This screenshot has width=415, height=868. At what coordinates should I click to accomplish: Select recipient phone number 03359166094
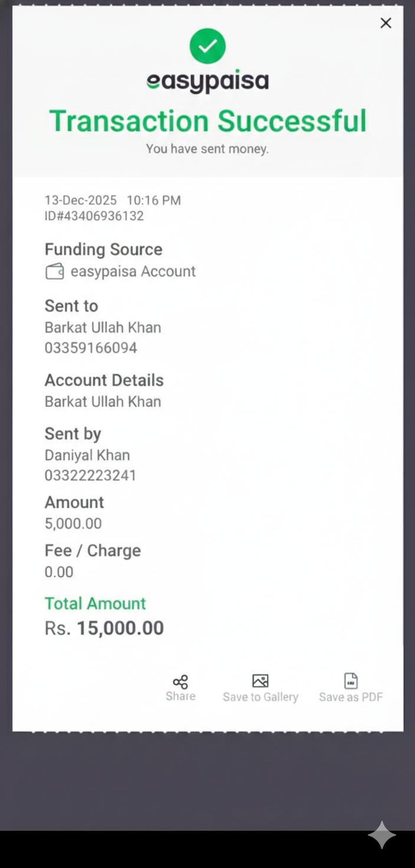pos(91,348)
